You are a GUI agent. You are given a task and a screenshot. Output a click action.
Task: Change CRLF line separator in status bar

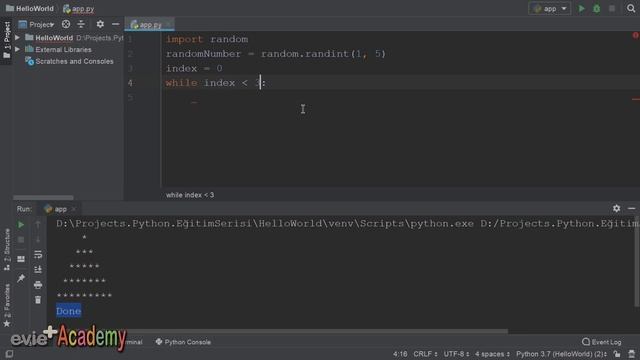click(x=425, y=354)
